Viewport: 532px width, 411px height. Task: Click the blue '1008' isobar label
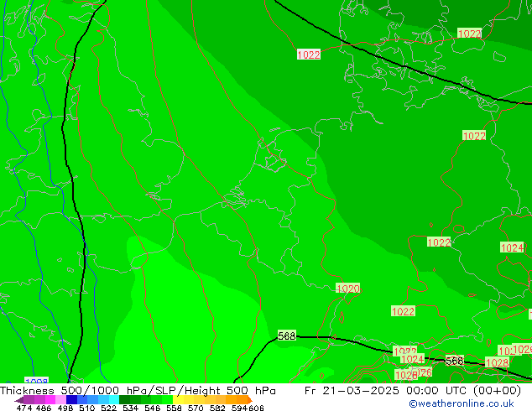[37, 381]
